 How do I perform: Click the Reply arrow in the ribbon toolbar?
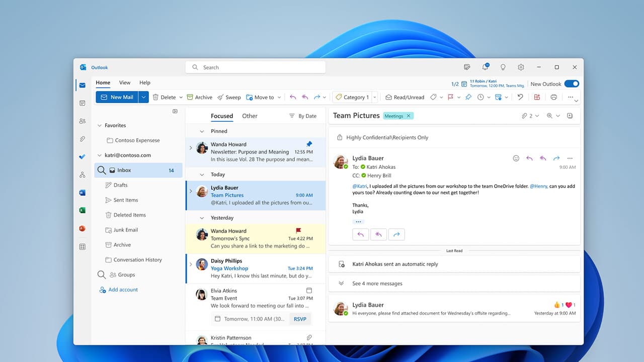[293, 97]
